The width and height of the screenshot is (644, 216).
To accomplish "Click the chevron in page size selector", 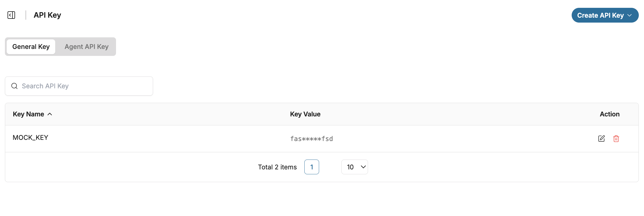I will 363,167.
